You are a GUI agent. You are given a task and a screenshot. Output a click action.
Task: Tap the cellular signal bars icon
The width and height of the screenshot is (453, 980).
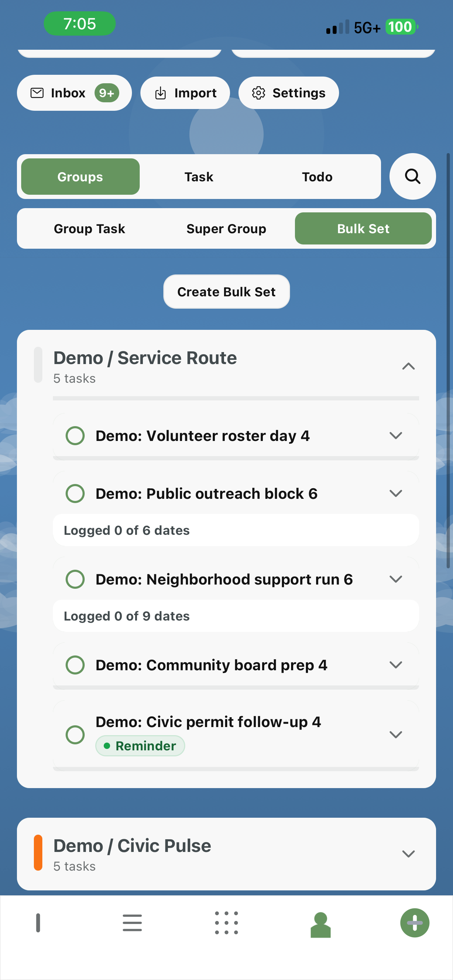tap(337, 27)
